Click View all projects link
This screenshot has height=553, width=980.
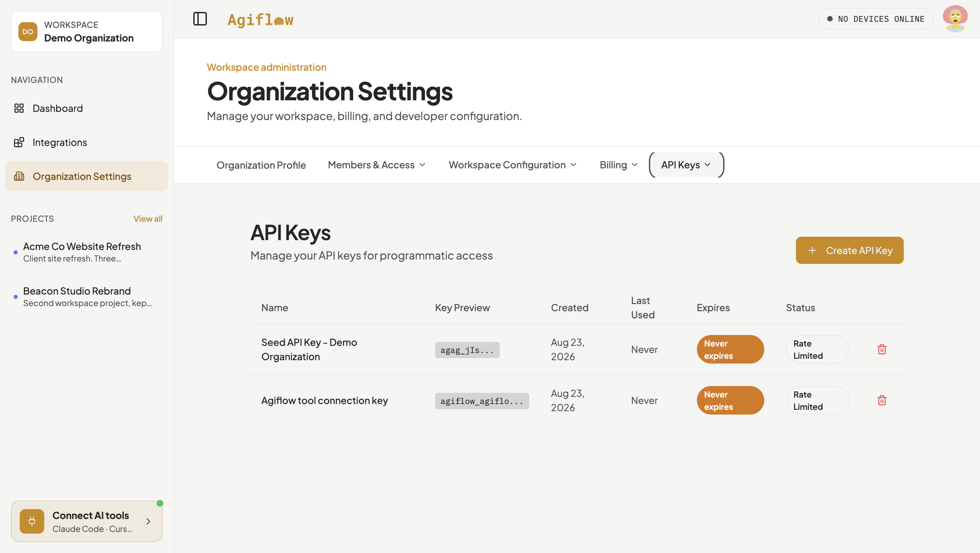[148, 219]
